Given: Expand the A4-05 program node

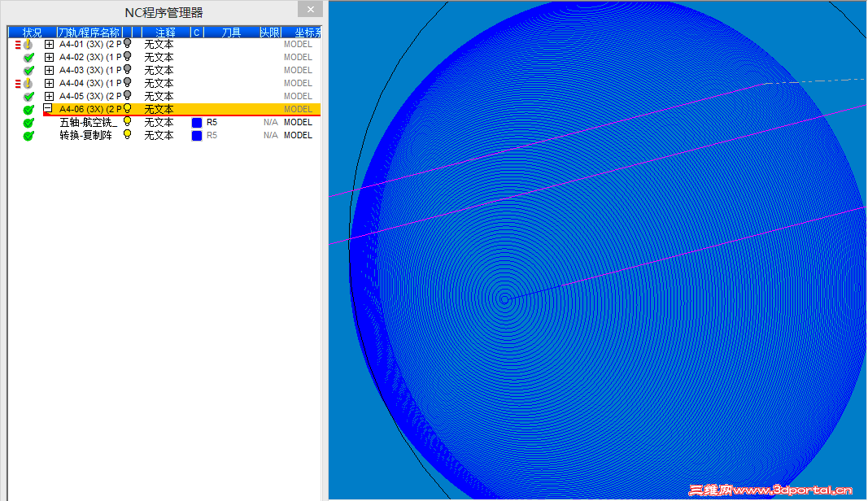Looking at the screenshot, I should 50,96.
